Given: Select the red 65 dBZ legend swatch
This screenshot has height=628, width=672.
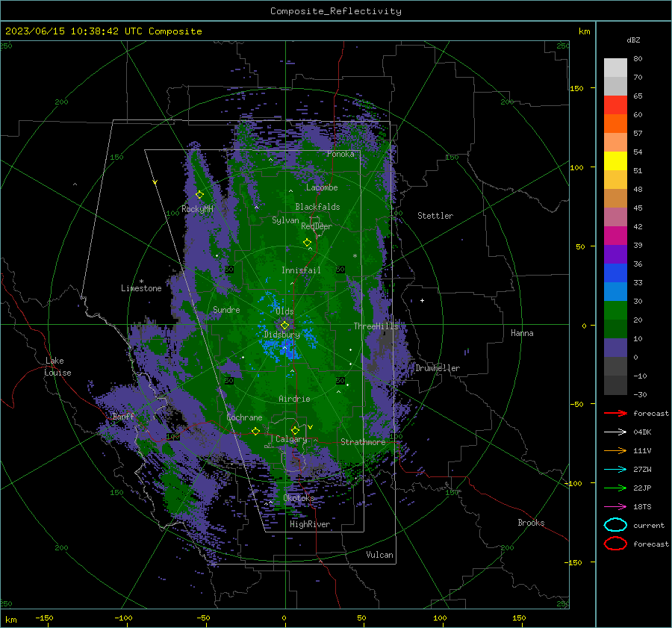Looking at the screenshot, I should [x=615, y=105].
